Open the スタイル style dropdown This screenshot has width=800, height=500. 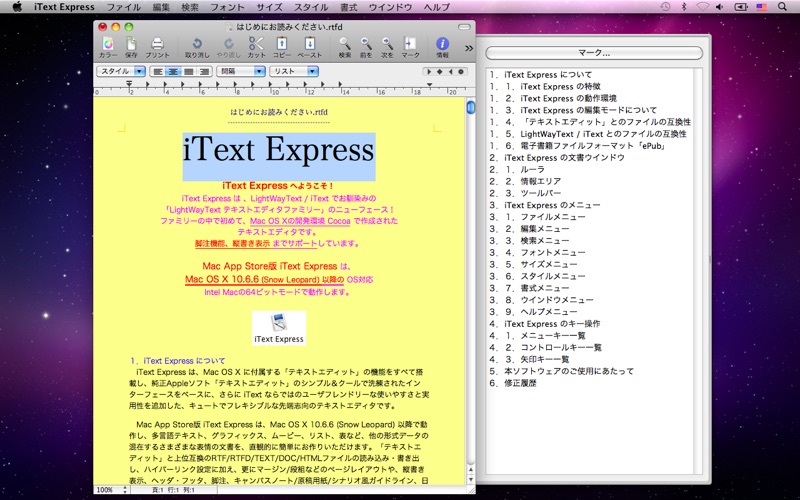(121, 71)
